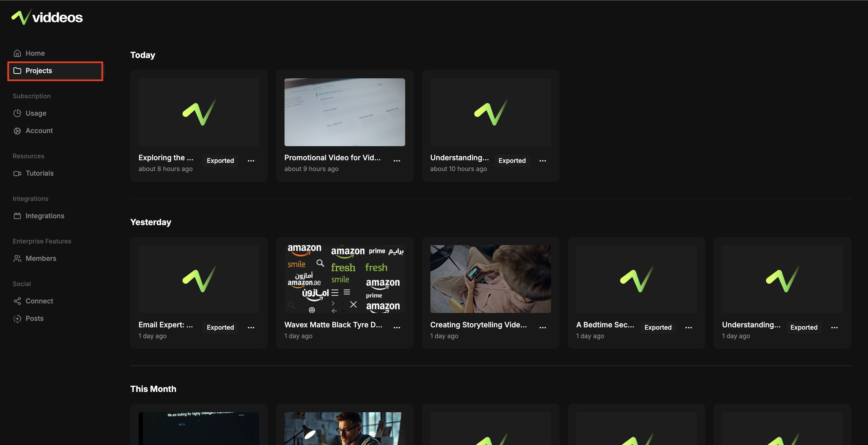This screenshot has width=868, height=445.
Task: Click Exported badge on A Bedtime project
Action: [658, 327]
